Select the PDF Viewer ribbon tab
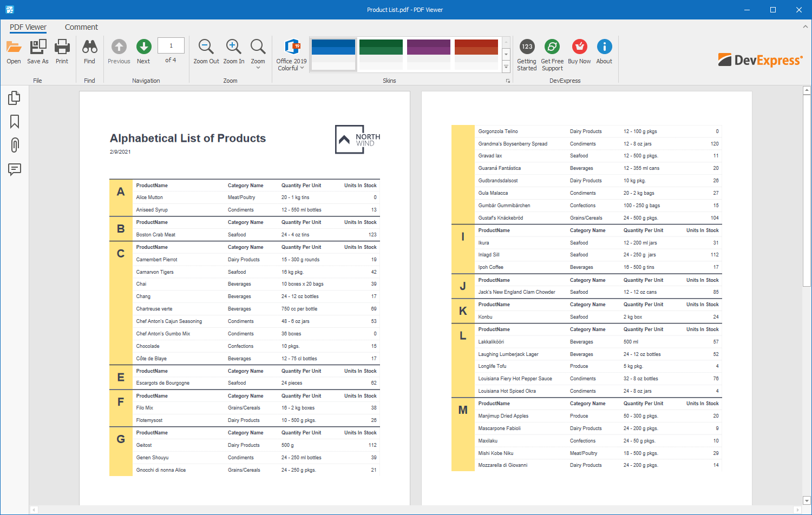Image resolution: width=812 pixels, height=515 pixels. 28,27
